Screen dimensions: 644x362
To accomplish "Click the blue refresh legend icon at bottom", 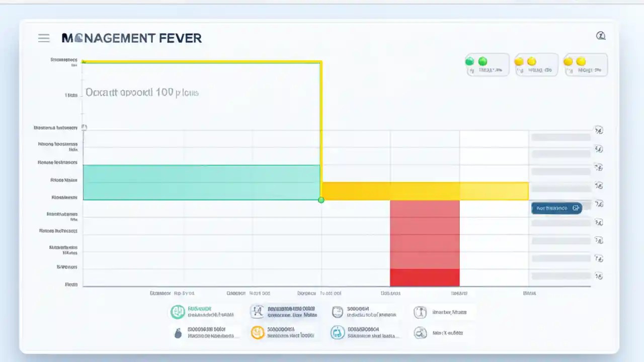I will tap(337, 332).
